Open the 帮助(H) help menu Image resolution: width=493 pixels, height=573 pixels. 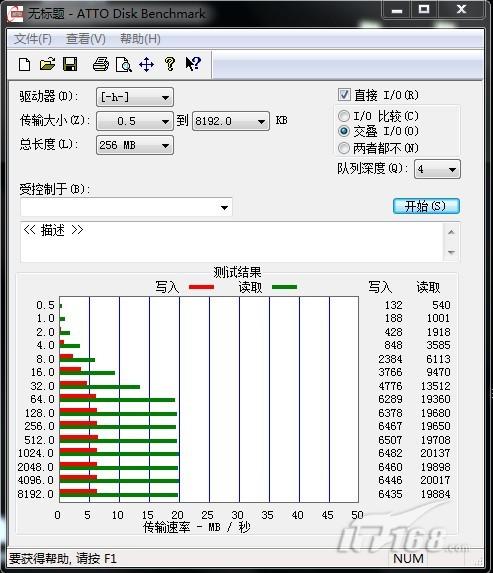(140, 39)
